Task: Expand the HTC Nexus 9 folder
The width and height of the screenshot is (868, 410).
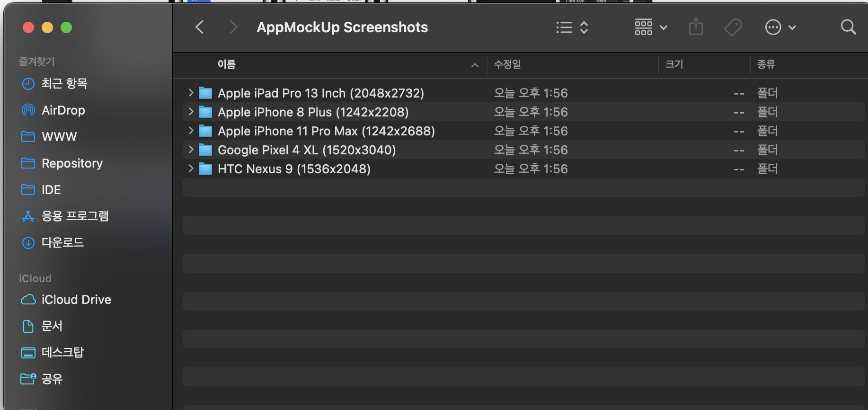Action: 191,169
